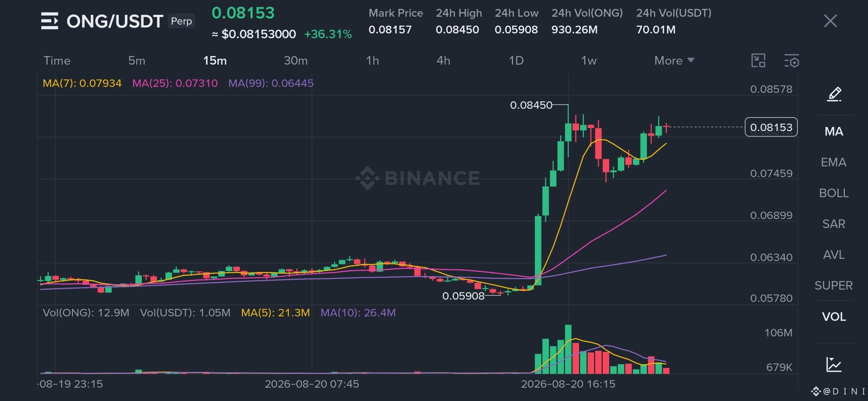
Task: Click the 2026-08-20 16:15 time label
Action: click(x=568, y=384)
